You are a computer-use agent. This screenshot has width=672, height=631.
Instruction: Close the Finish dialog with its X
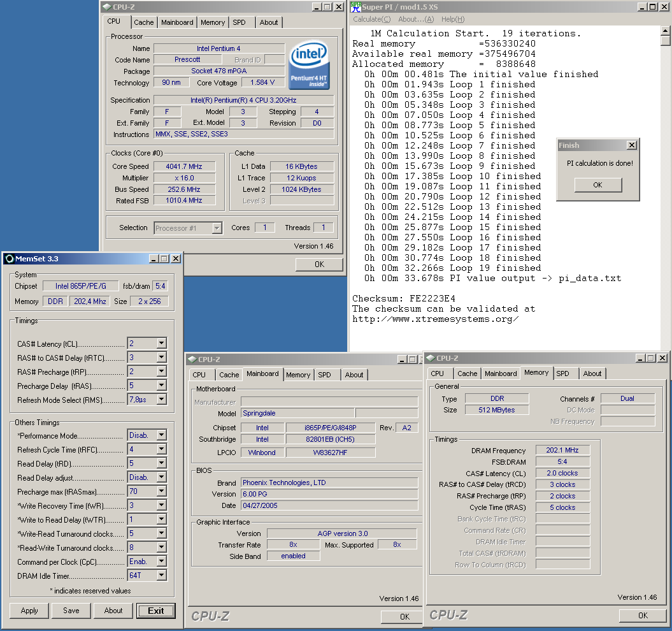(632, 145)
